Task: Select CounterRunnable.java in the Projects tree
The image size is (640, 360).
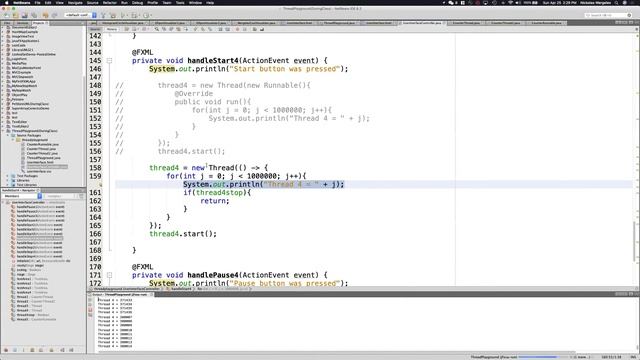Action: [x=42, y=144]
